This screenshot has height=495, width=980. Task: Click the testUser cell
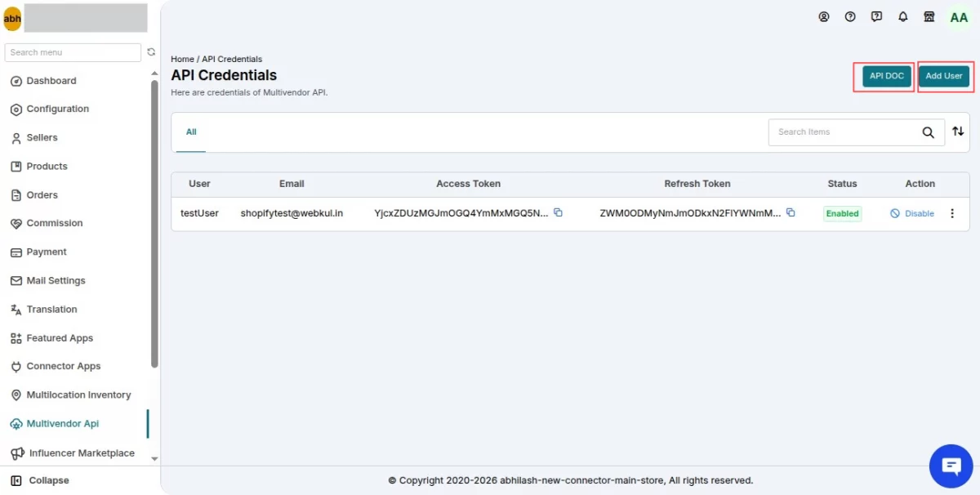tap(199, 213)
